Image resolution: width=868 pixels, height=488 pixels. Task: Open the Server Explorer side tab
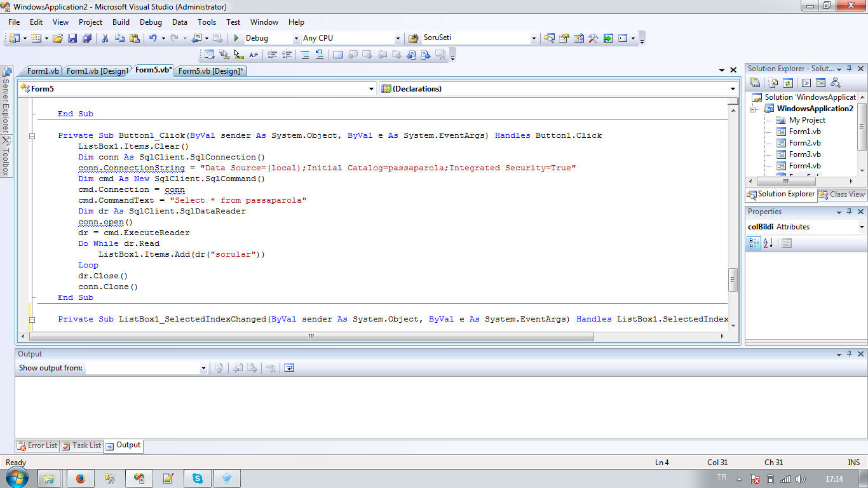5,100
